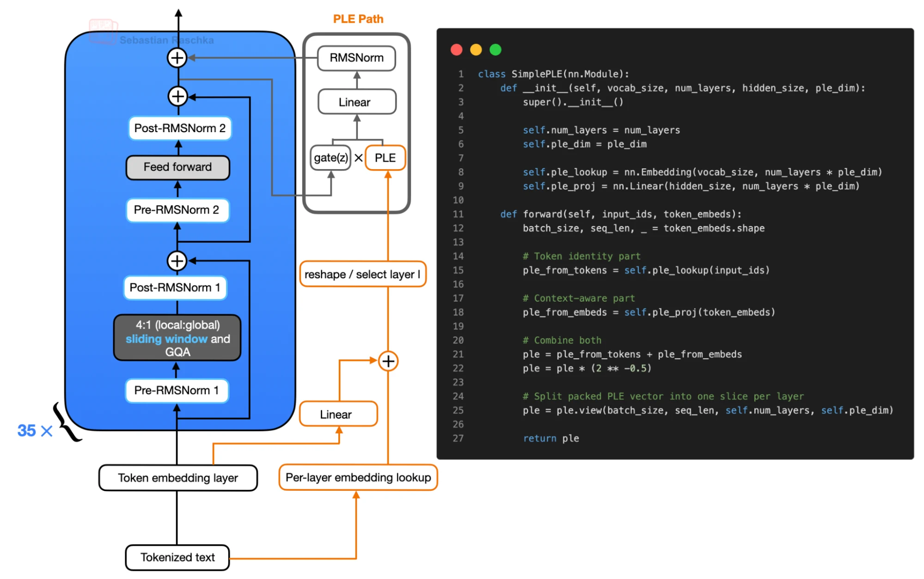Select the RMSNorm box in PLE Path

click(356, 58)
